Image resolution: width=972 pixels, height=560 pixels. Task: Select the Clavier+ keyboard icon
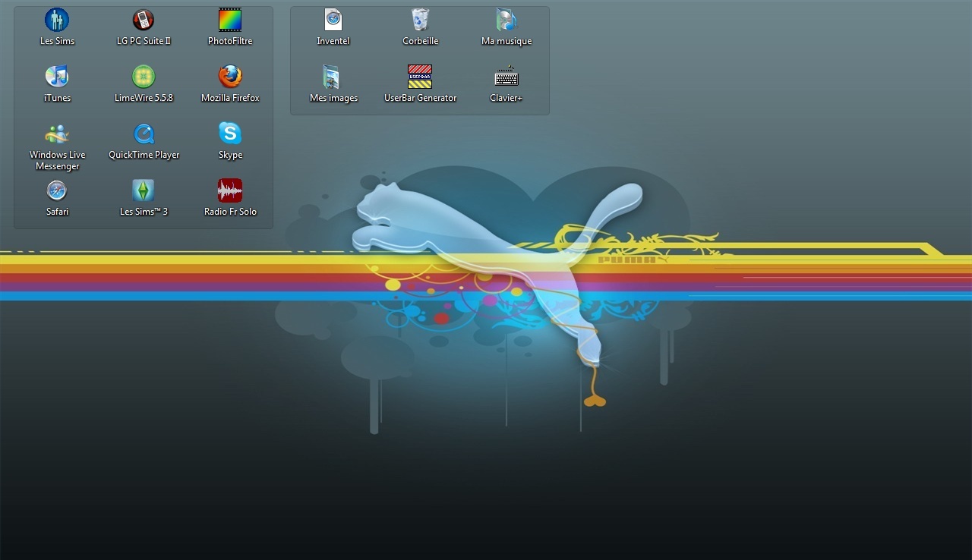[x=507, y=77]
